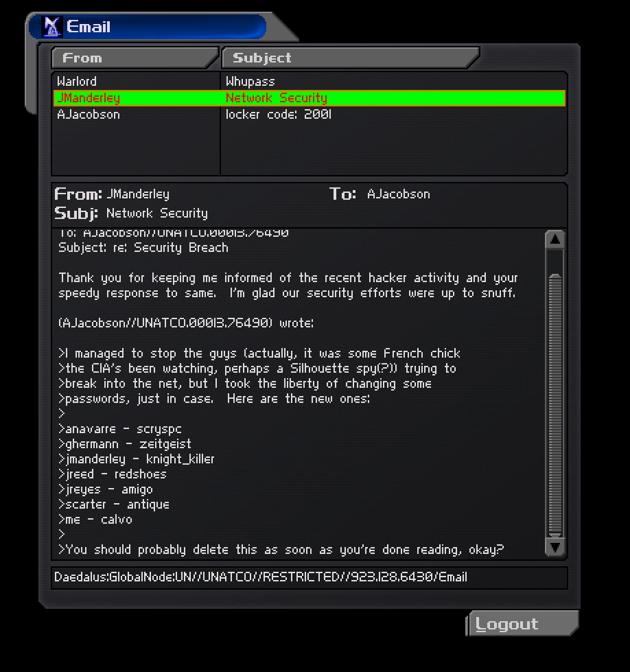Select sender AJacobson in the email list

[89, 115]
